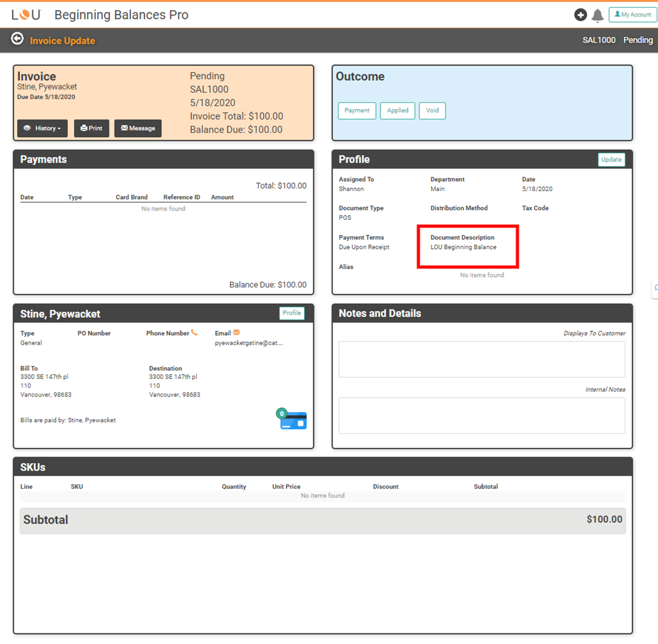Click the Internal Notes text field
The height and width of the screenshot is (644, 658).
(481, 415)
